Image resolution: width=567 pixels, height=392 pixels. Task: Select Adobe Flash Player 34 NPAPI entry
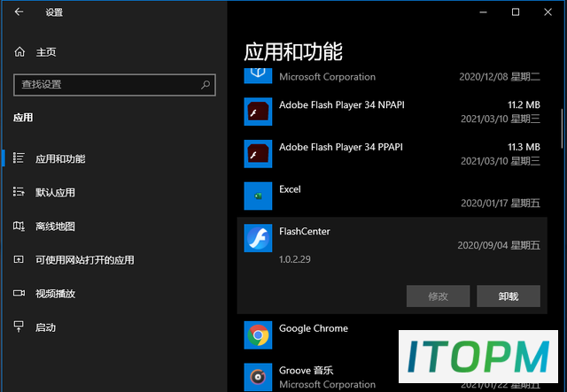pyautogui.click(x=342, y=104)
